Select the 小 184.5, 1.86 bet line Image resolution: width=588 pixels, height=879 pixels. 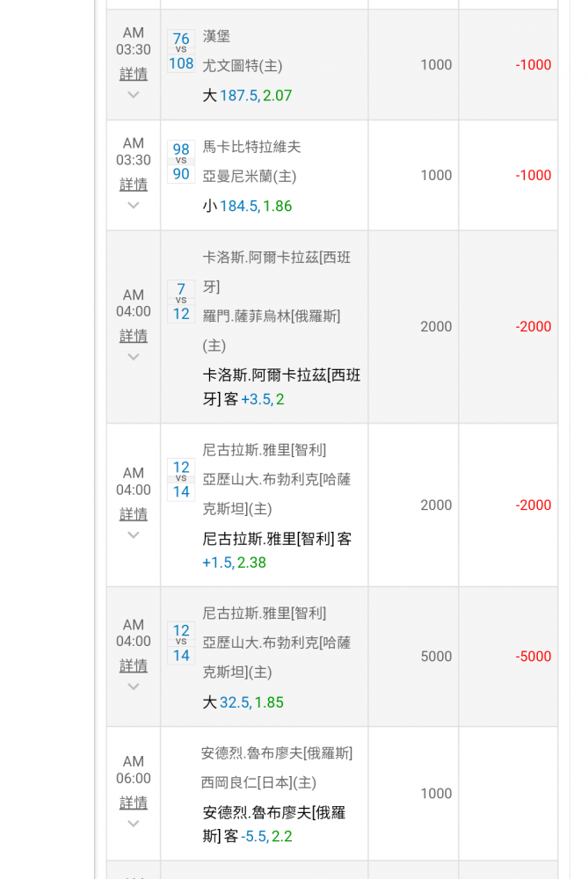tap(247, 206)
